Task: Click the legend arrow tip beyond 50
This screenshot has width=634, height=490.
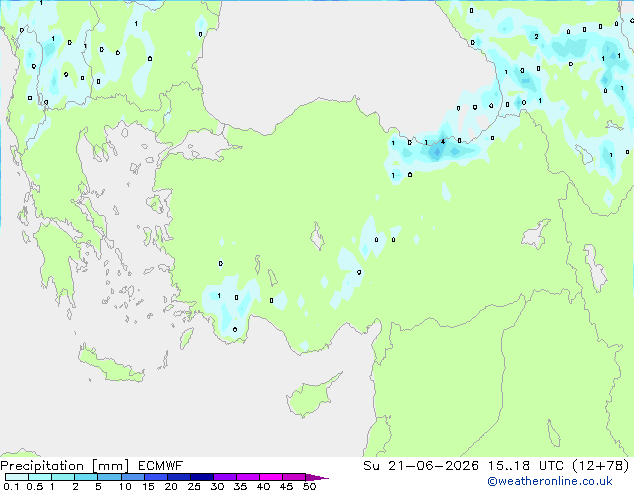Action: (317, 477)
